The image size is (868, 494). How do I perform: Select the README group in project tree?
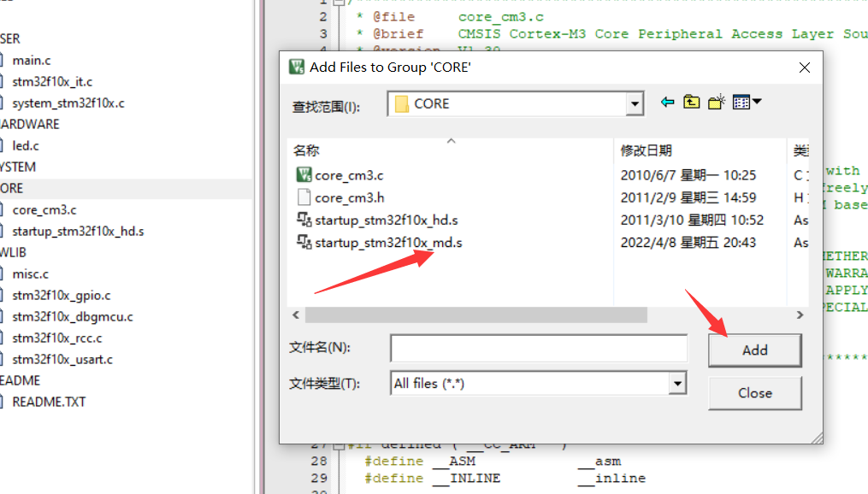coord(20,380)
